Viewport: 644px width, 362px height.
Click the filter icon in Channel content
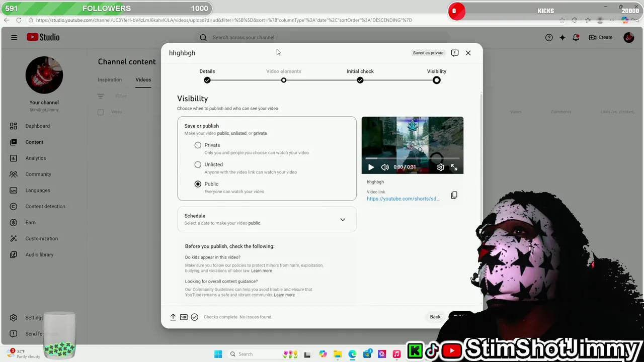[x=101, y=96]
